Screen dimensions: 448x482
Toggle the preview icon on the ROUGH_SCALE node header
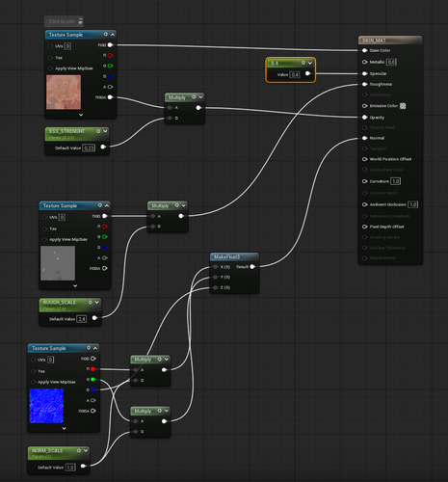coord(90,302)
